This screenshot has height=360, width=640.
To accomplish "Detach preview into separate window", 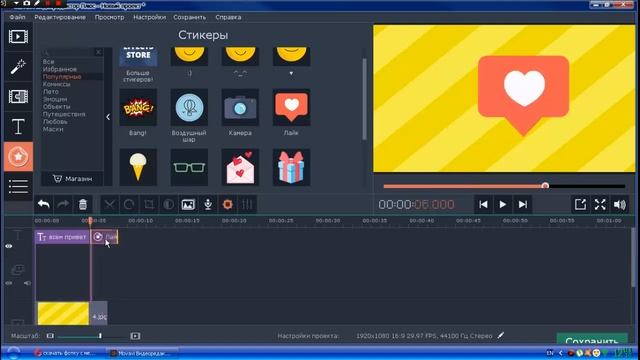I will tap(580, 204).
